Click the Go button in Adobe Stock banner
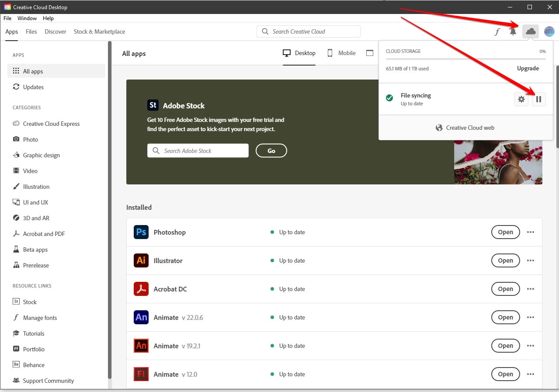559x392 pixels. pos(271,150)
